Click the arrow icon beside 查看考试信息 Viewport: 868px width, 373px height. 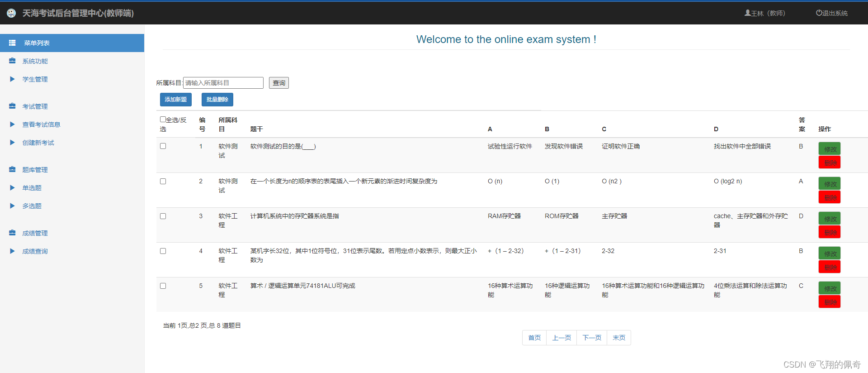click(x=12, y=124)
